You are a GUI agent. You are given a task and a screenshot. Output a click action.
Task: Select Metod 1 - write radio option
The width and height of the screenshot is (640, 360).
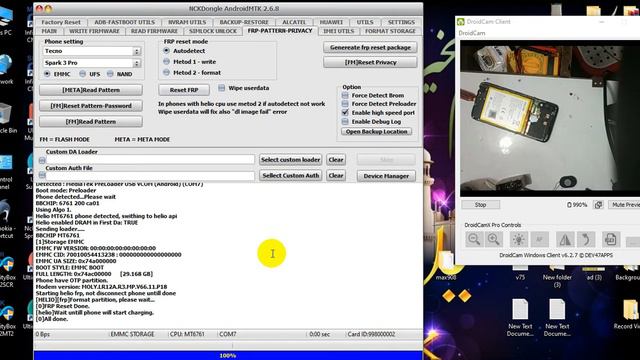point(167,62)
